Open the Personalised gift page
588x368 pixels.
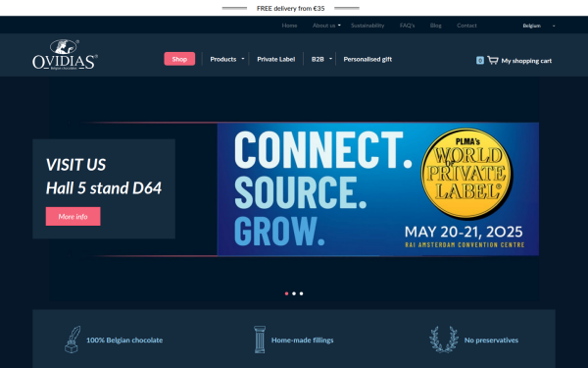tap(367, 59)
